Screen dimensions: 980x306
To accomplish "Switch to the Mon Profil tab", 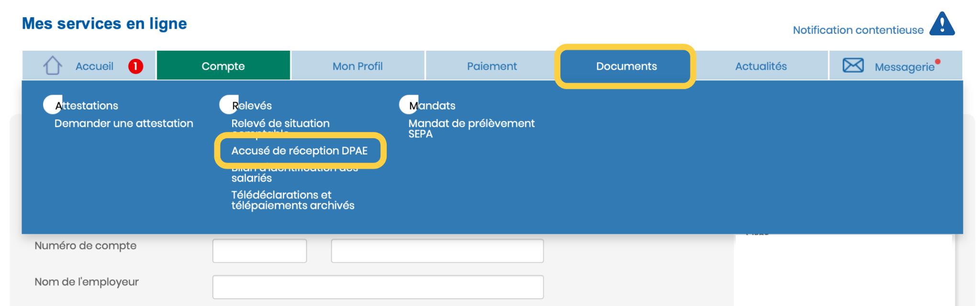I will point(357,66).
